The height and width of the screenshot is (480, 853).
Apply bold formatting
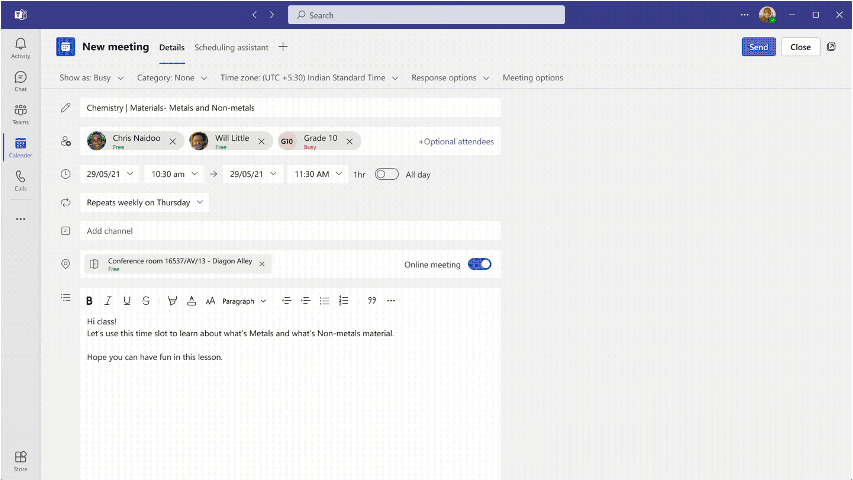click(89, 300)
